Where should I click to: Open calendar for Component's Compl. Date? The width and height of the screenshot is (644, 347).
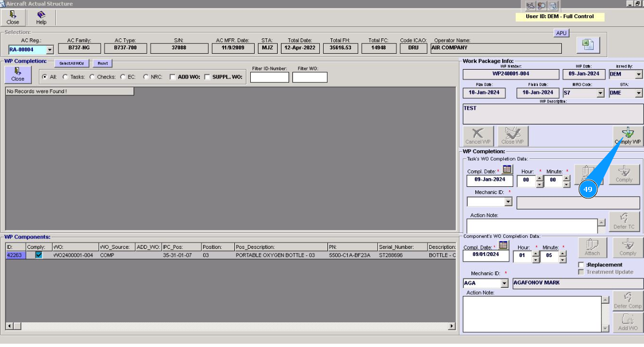[x=503, y=246]
